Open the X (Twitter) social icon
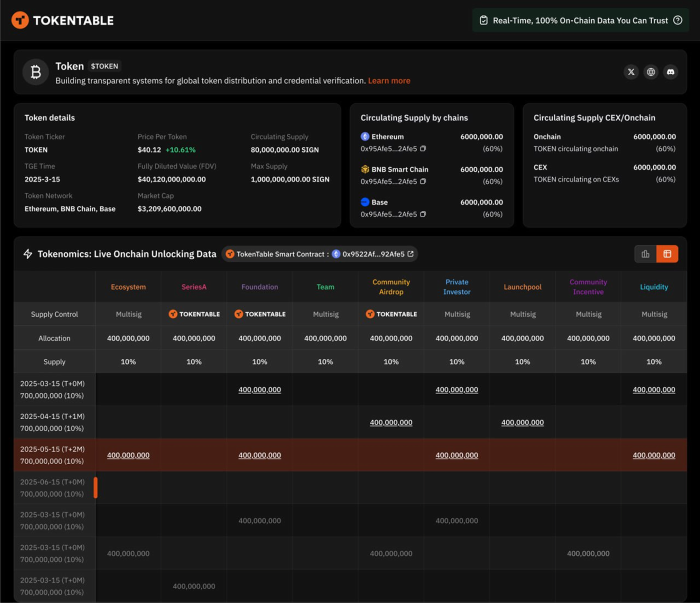 (x=631, y=72)
